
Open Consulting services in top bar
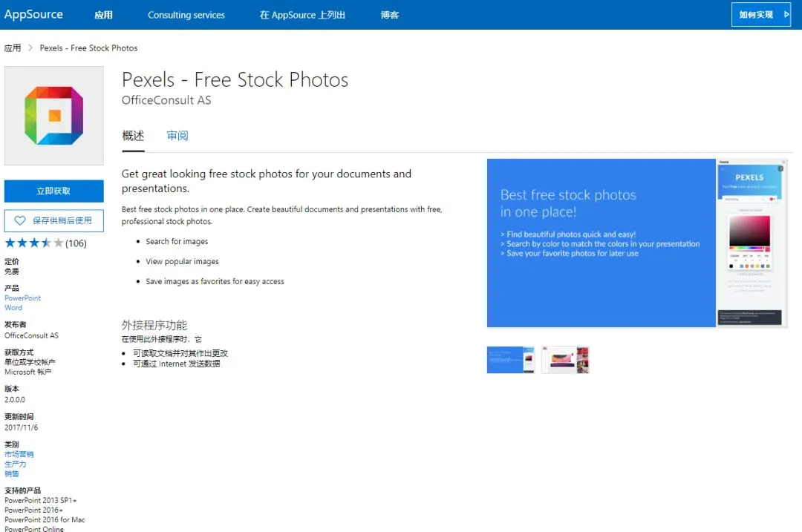click(186, 15)
